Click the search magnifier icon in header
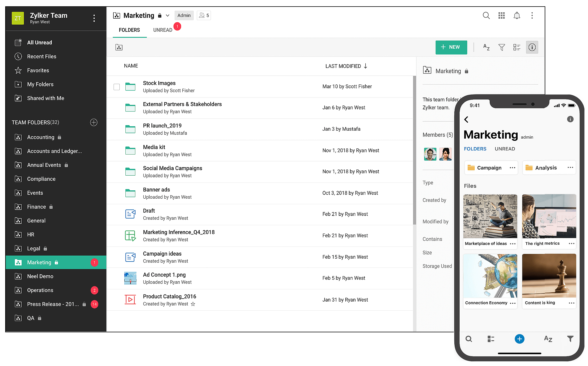The height and width of the screenshot is (366, 588). (486, 16)
